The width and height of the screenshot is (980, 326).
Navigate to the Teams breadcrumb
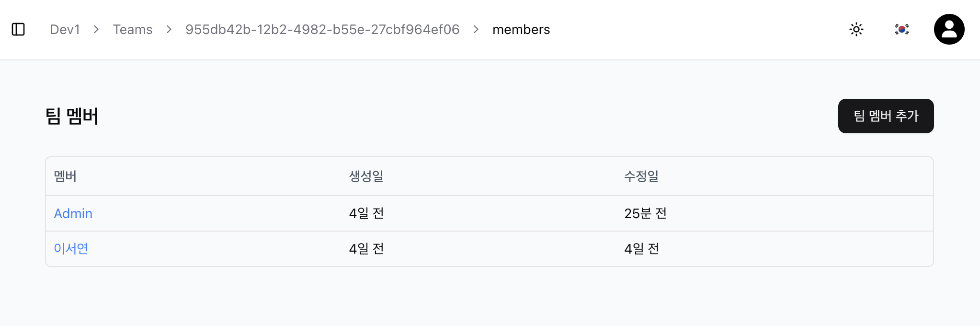(132, 29)
